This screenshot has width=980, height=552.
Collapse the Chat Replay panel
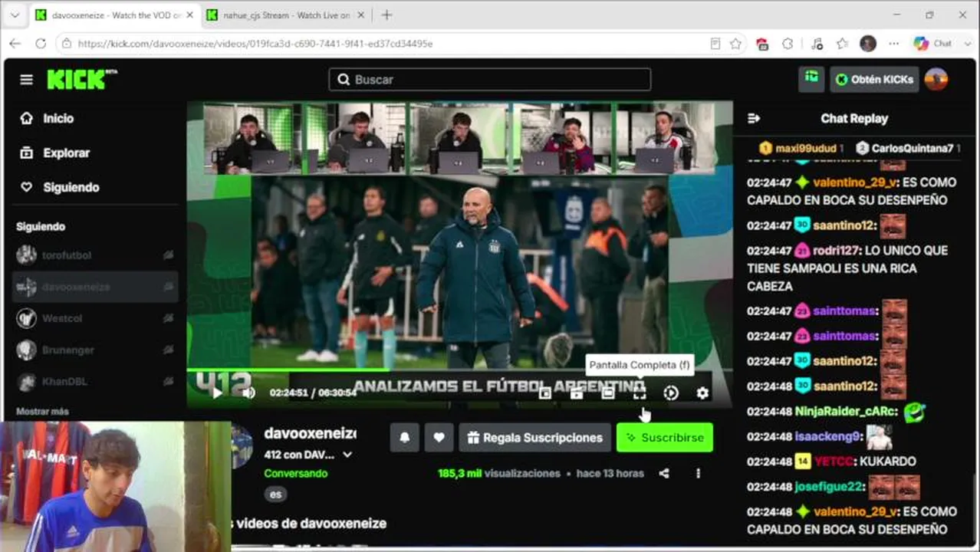[x=754, y=118]
